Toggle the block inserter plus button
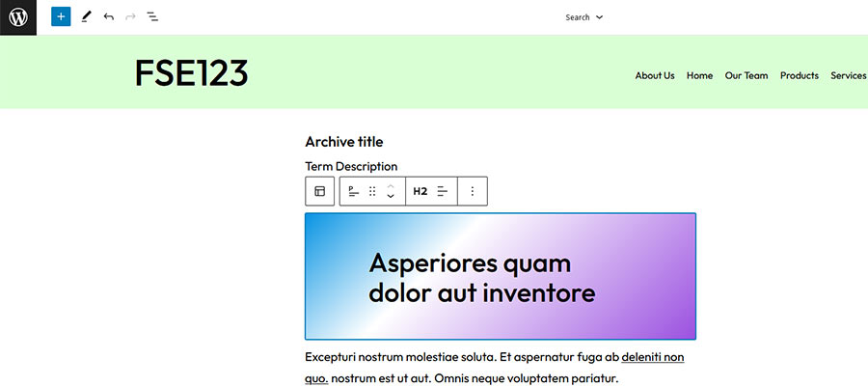Viewport: 868px width, 386px height. (61, 17)
